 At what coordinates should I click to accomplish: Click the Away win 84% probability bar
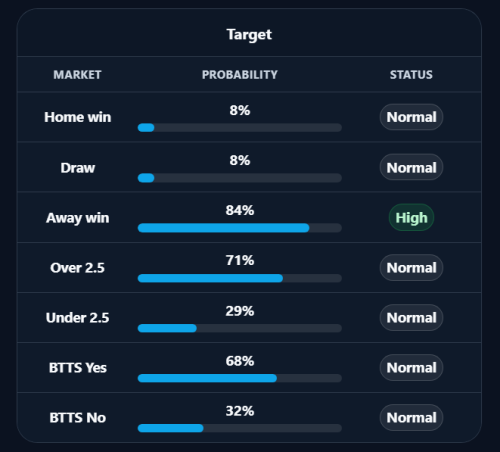[x=240, y=228]
